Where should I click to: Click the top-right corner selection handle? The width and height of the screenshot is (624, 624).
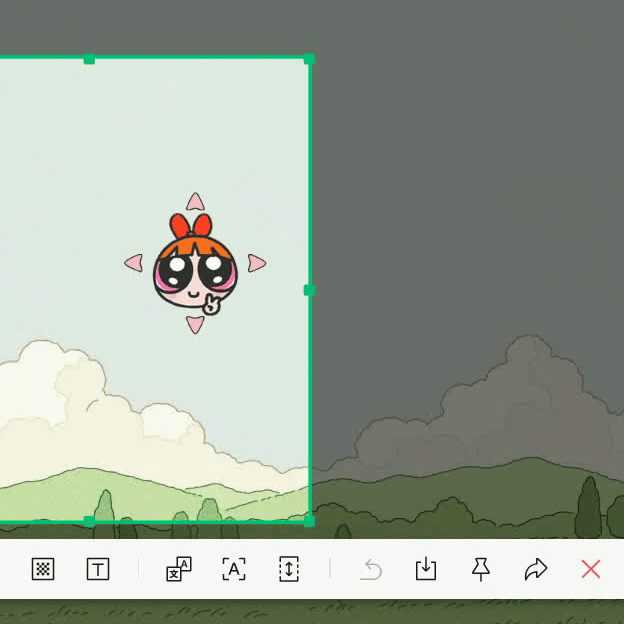click(x=309, y=59)
